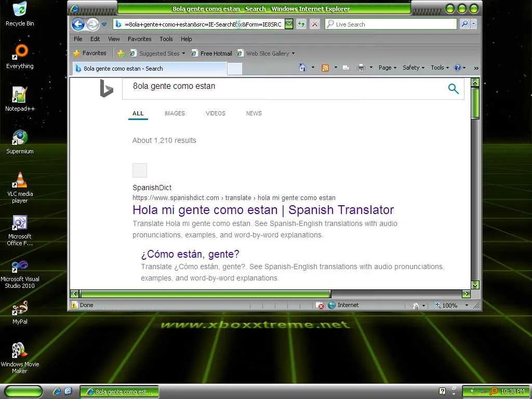Click the Home icon in command bar
The height and width of the screenshot is (399, 532).
pos(303,68)
